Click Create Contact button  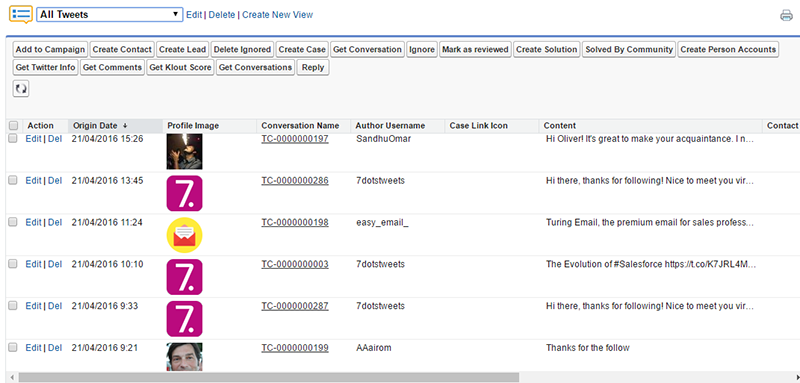[122, 49]
